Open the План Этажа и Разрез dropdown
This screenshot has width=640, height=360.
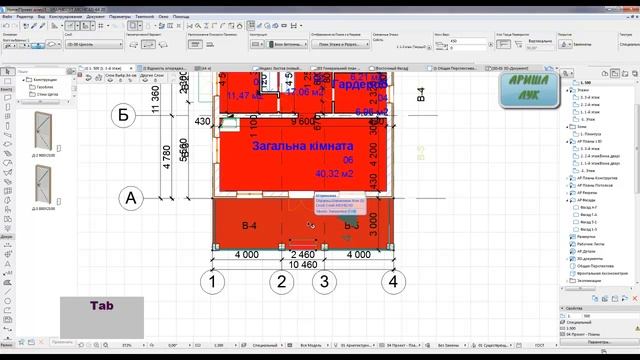(341, 44)
